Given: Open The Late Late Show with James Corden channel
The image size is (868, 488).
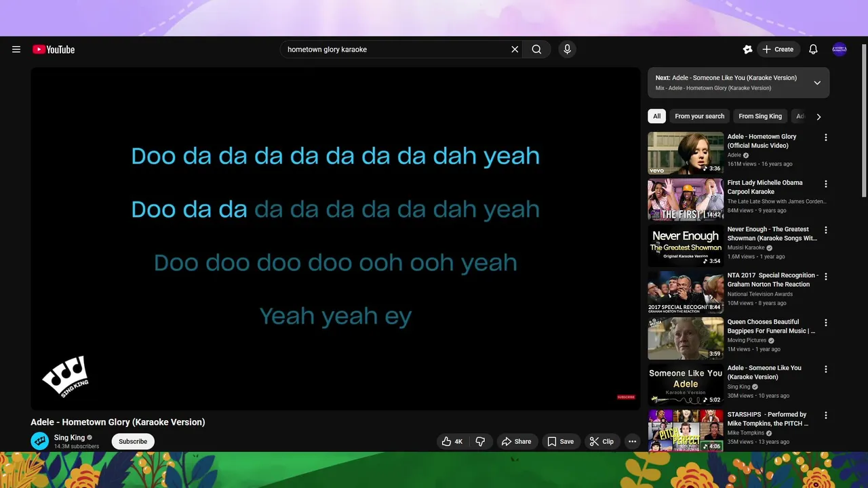Looking at the screenshot, I should point(777,201).
